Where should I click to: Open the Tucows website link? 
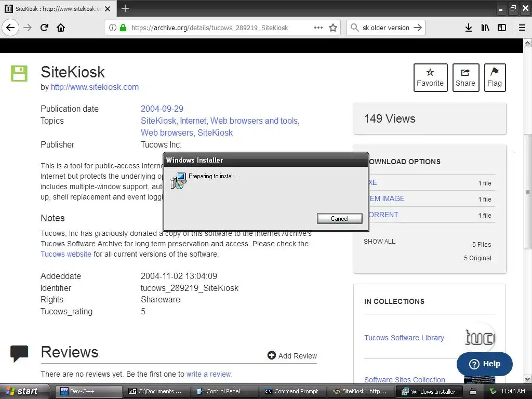pyautogui.click(x=66, y=254)
